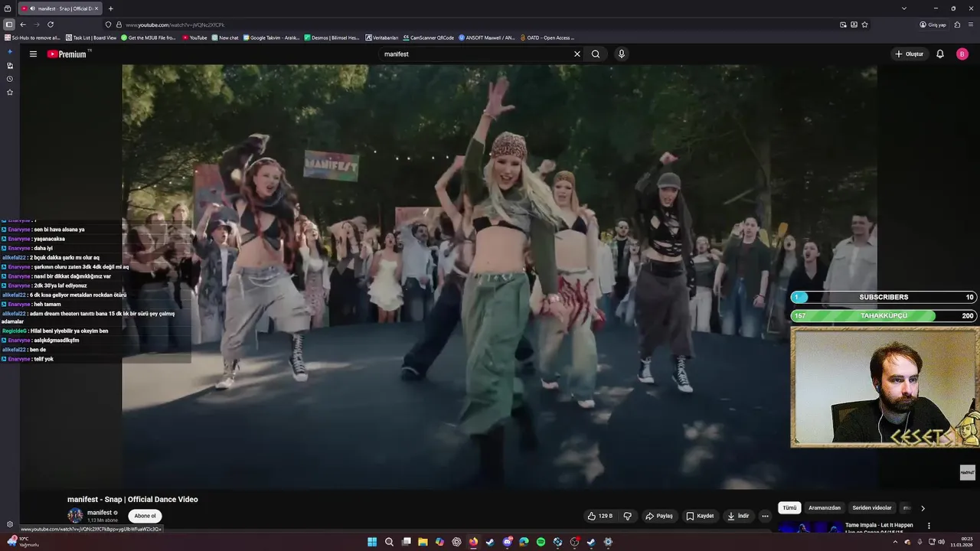Open the account avatar menu
980x551 pixels.
point(962,54)
